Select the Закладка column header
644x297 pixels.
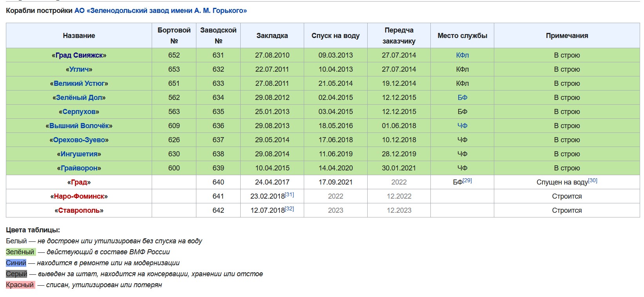coord(272,36)
